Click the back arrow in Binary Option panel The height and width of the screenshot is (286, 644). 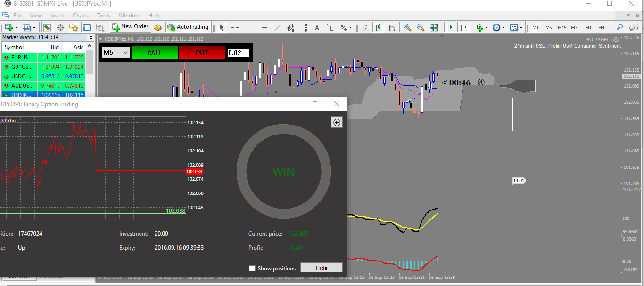coord(337,123)
